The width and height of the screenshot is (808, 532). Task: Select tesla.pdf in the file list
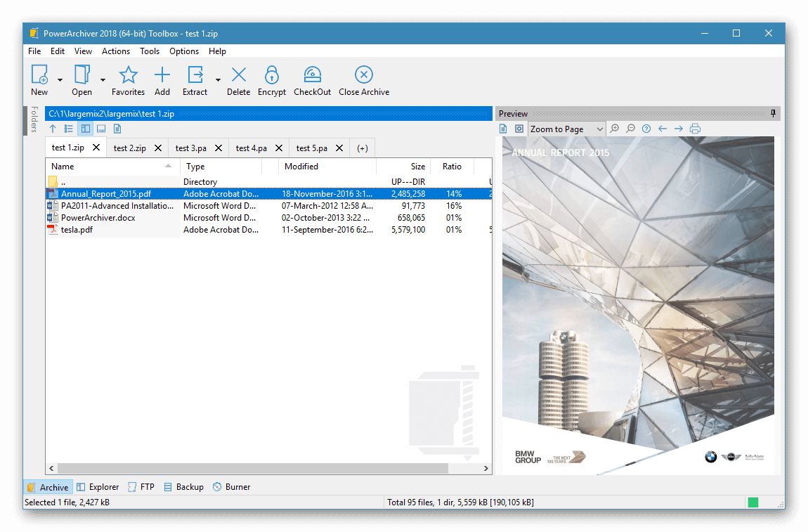click(77, 230)
